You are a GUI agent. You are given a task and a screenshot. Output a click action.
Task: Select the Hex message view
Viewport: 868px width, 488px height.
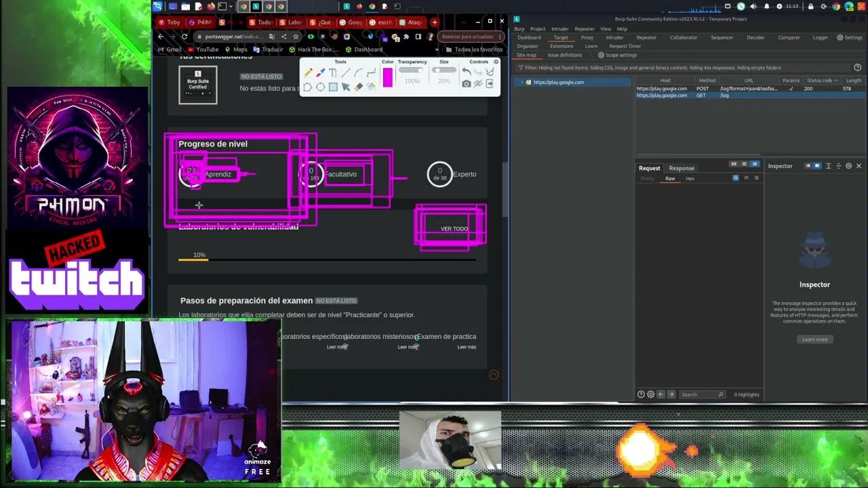tap(690, 178)
